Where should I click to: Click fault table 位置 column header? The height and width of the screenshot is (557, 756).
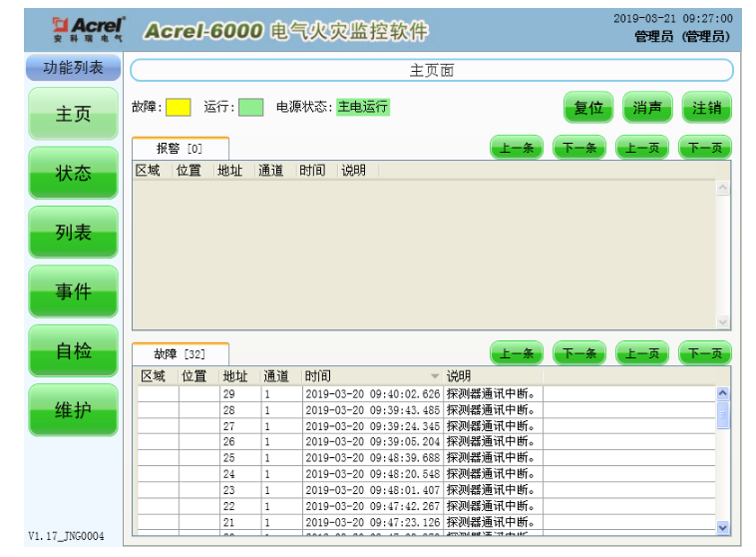(199, 376)
